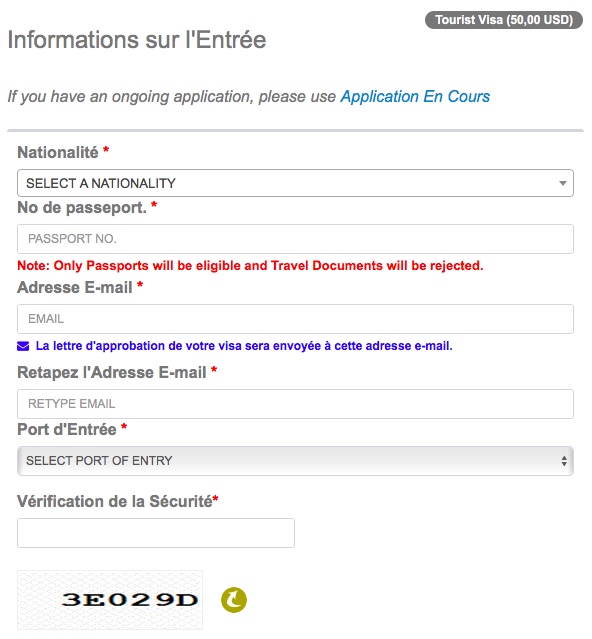Focus the 'EMAIL' input field
The width and height of the screenshot is (592, 639).
[x=295, y=319]
